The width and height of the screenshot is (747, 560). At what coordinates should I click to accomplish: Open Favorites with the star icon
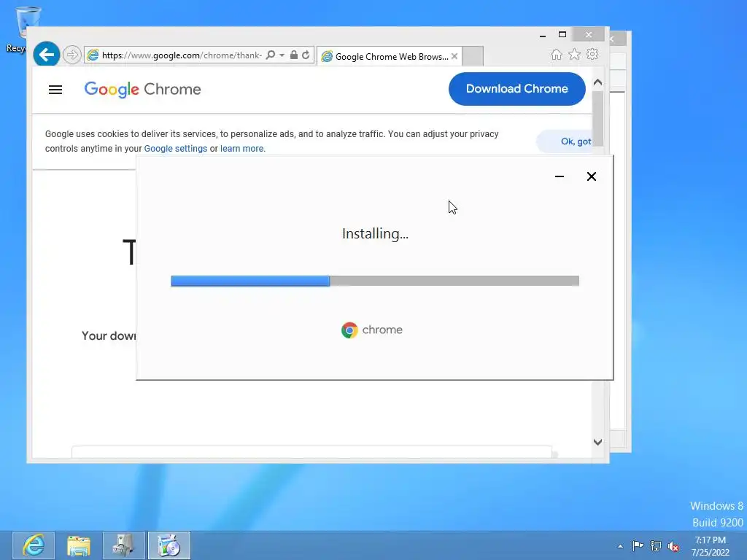coord(575,54)
